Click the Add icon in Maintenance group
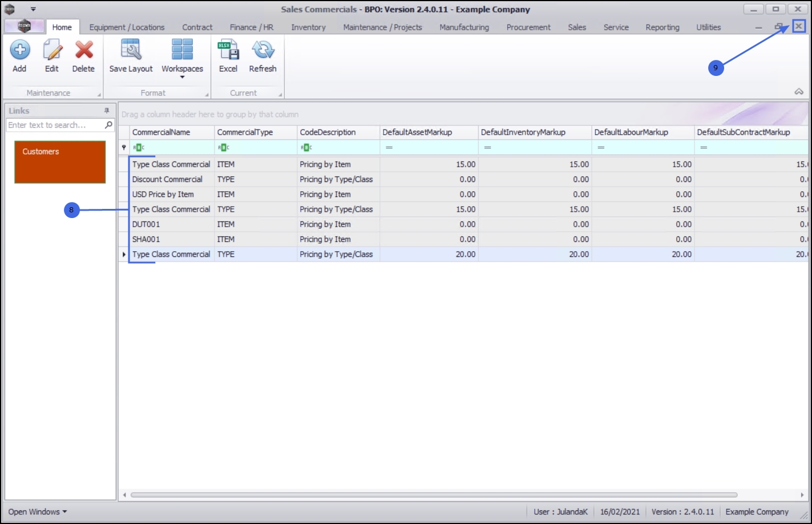 [x=19, y=50]
